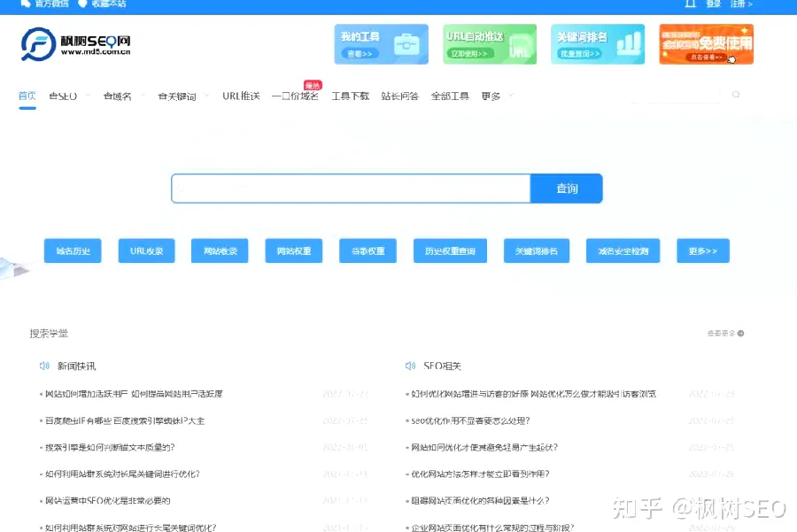This screenshot has width=797, height=532.
Task: Expand the 查域名 dropdown arrow
Action: pos(143,95)
